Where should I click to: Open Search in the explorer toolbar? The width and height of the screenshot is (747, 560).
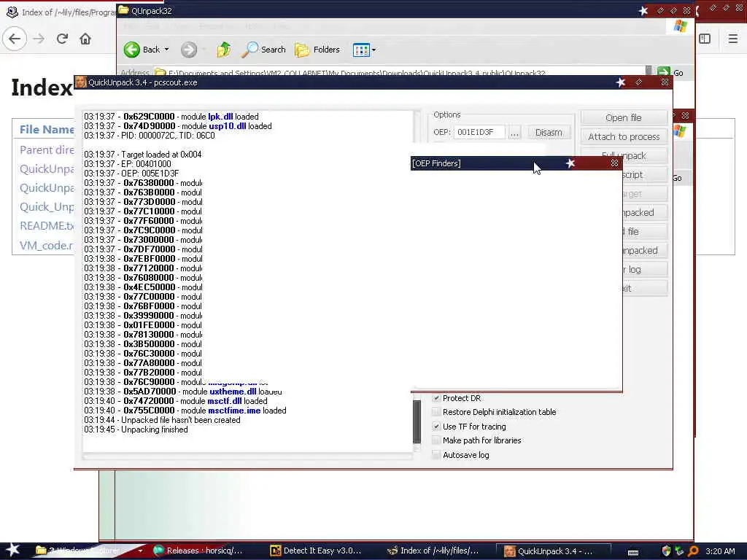click(263, 50)
